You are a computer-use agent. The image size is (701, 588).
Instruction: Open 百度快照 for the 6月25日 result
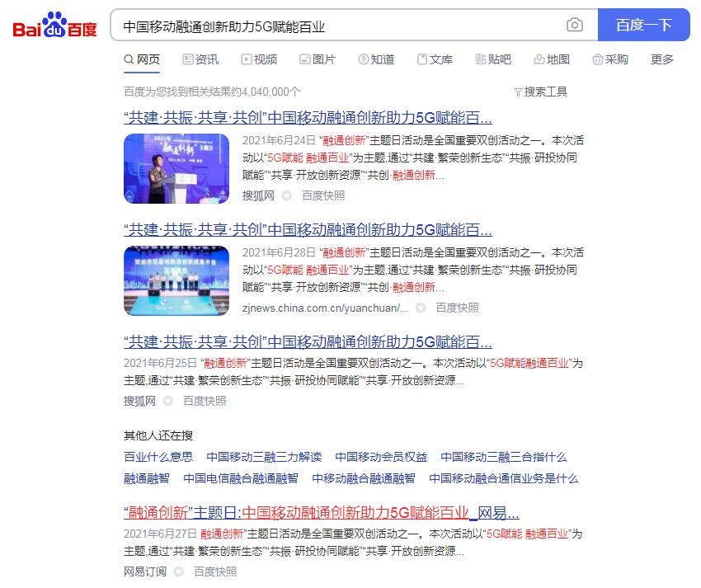(205, 401)
